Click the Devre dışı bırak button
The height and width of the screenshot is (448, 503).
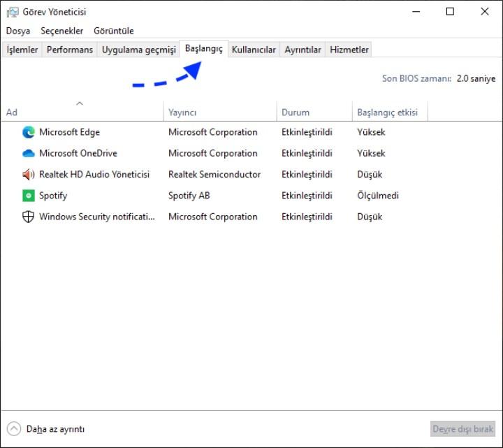[x=462, y=428]
